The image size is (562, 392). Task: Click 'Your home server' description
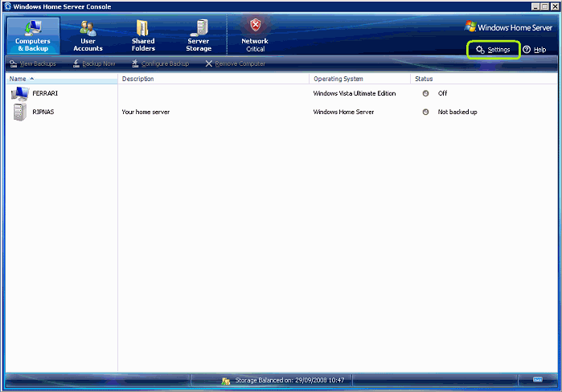(146, 112)
